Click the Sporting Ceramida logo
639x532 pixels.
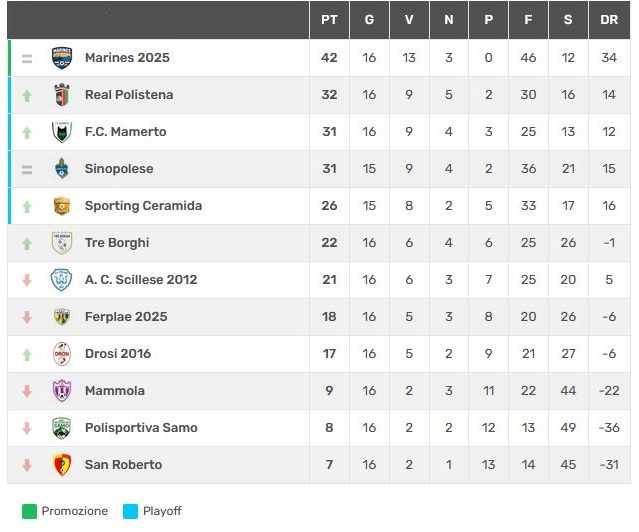tap(62, 206)
